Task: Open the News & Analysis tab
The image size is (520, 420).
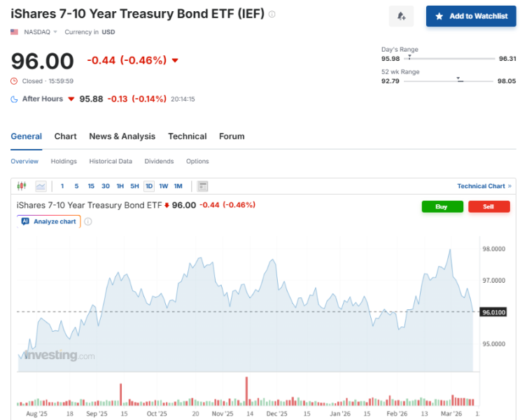Action: point(122,136)
